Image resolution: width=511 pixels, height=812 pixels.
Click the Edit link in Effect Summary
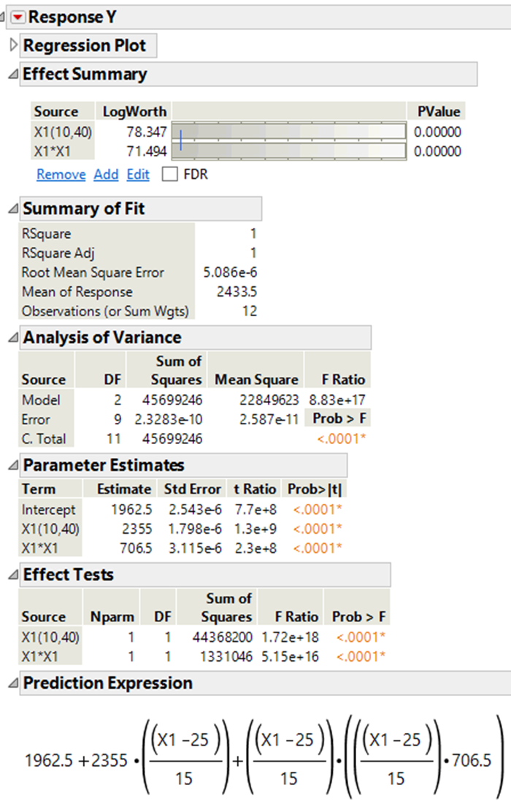(137, 175)
